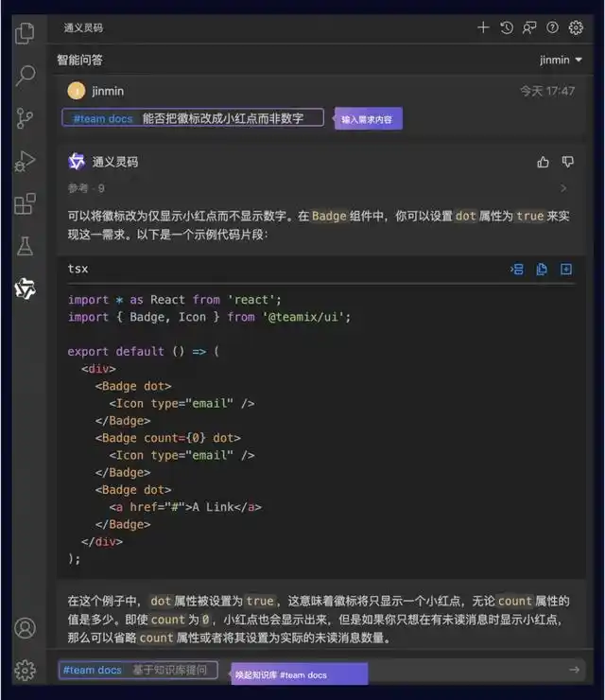Open Manage gear in activity bar
The width and height of the screenshot is (605, 700).
coord(25,670)
